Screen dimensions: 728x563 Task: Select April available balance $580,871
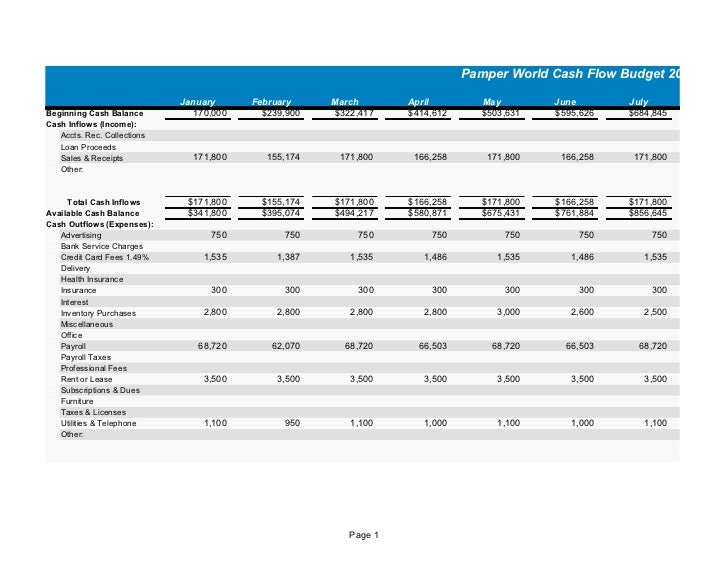coord(427,213)
